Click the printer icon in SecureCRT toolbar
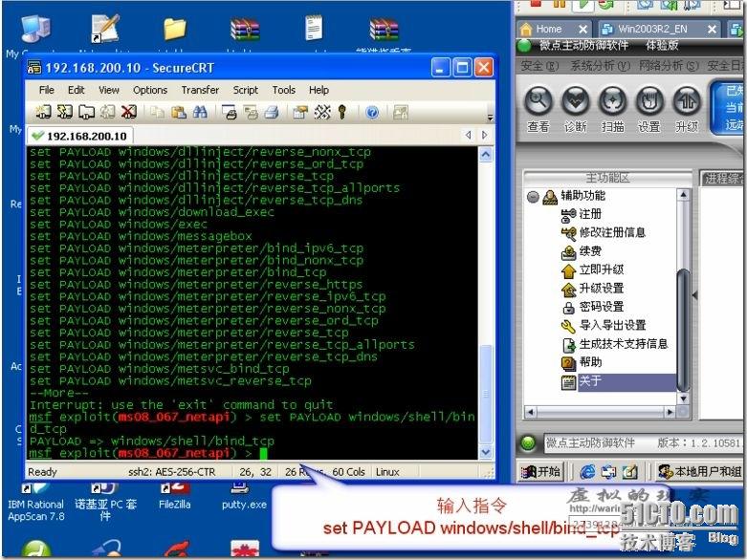The width and height of the screenshot is (747, 560). click(x=272, y=112)
